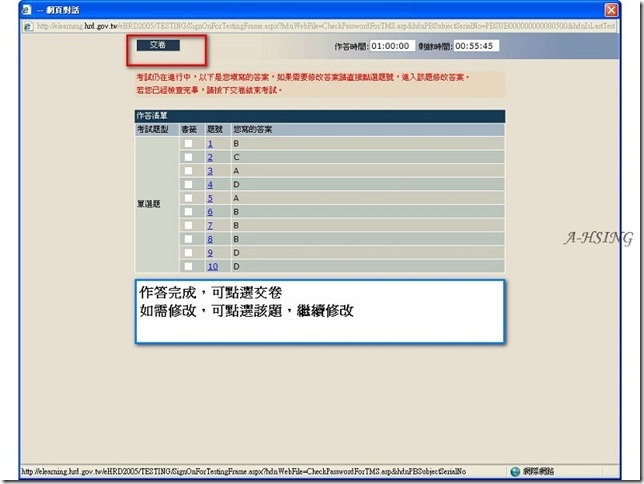Open question number 2 link

tap(210, 157)
